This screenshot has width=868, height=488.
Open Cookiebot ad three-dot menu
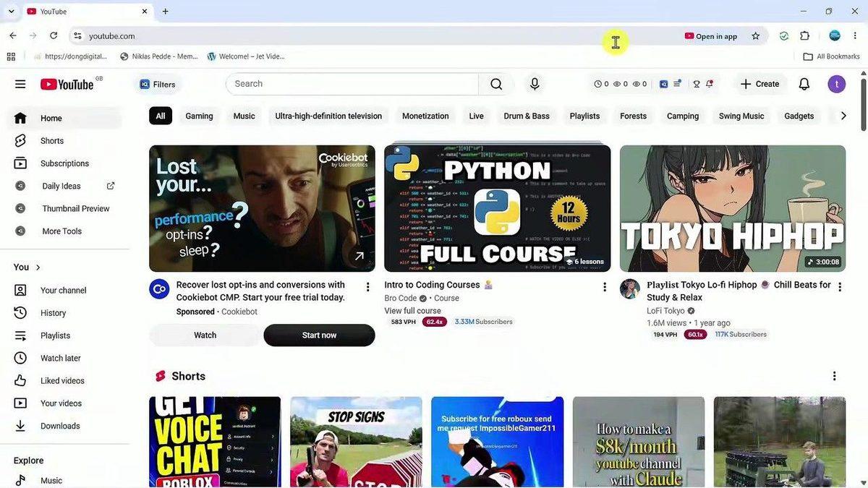click(367, 287)
